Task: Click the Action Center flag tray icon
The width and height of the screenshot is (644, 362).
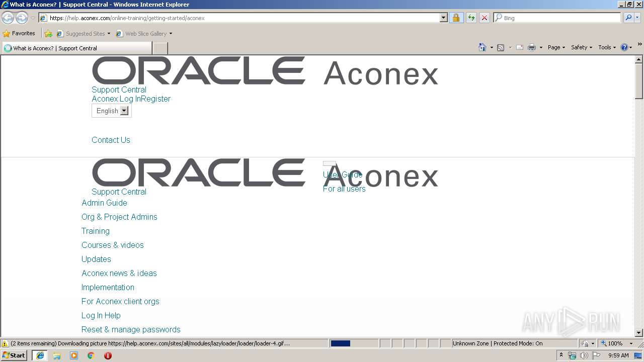Action: pyautogui.click(x=596, y=355)
